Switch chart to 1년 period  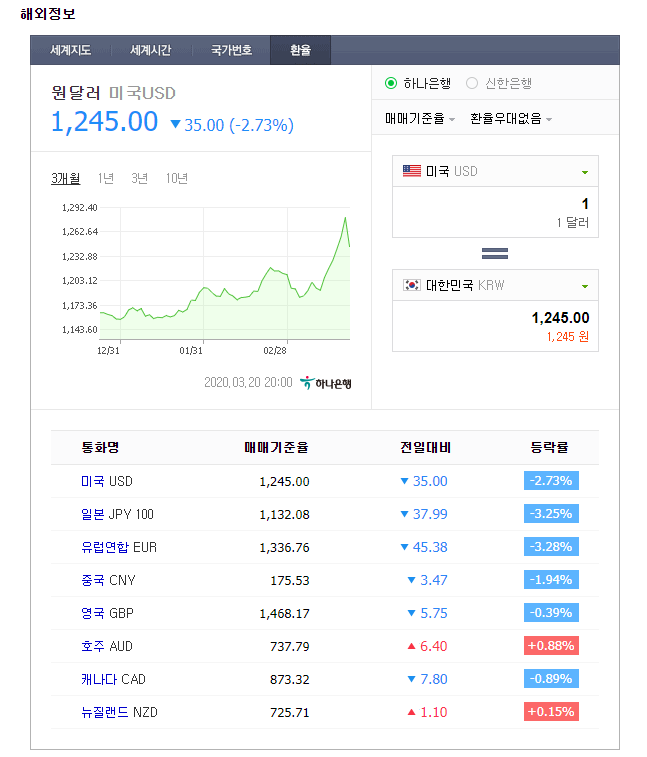(x=105, y=179)
